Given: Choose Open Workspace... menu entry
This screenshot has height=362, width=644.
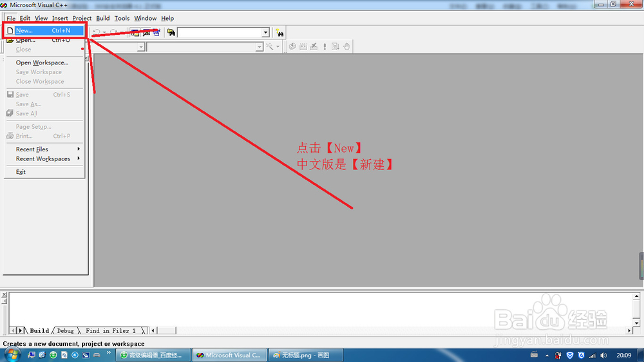Looking at the screenshot, I should [x=45, y=62].
